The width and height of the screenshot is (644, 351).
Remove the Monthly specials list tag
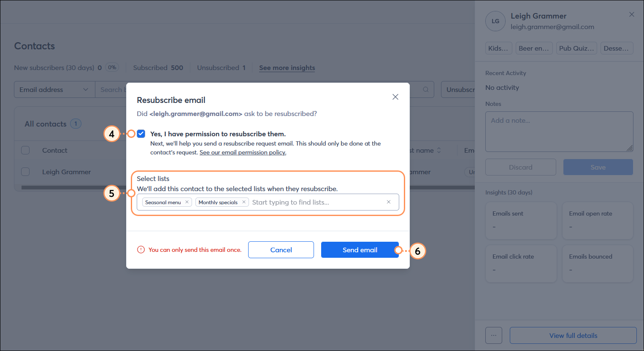(x=244, y=202)
